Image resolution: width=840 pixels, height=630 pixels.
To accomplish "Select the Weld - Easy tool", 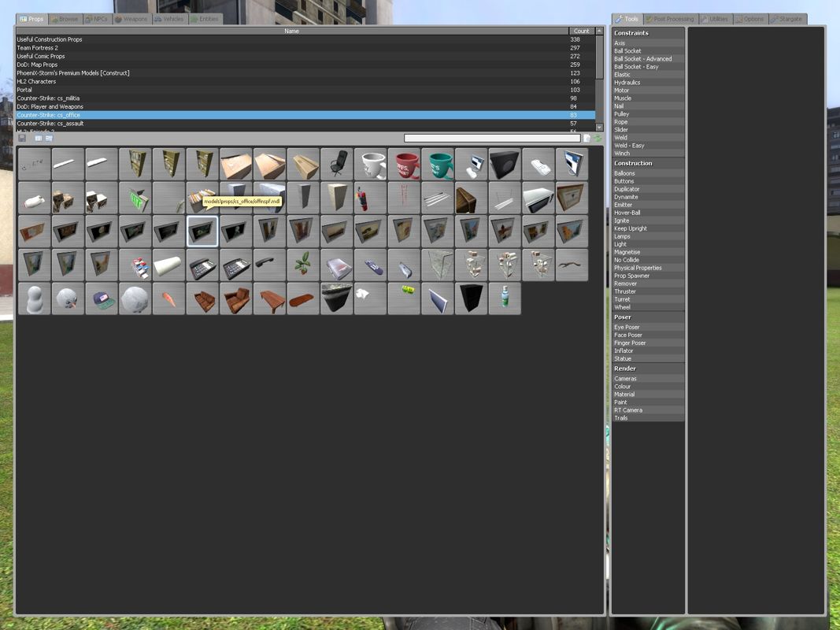I will [x=648, y=145].
